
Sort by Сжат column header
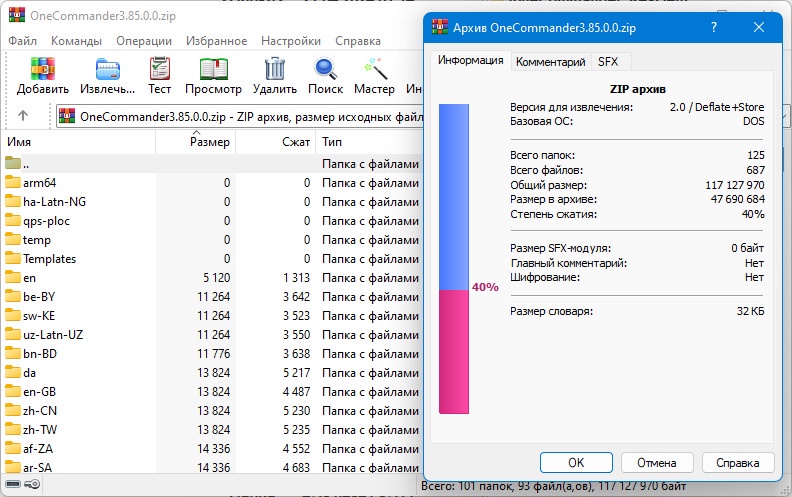click(276, 142)
